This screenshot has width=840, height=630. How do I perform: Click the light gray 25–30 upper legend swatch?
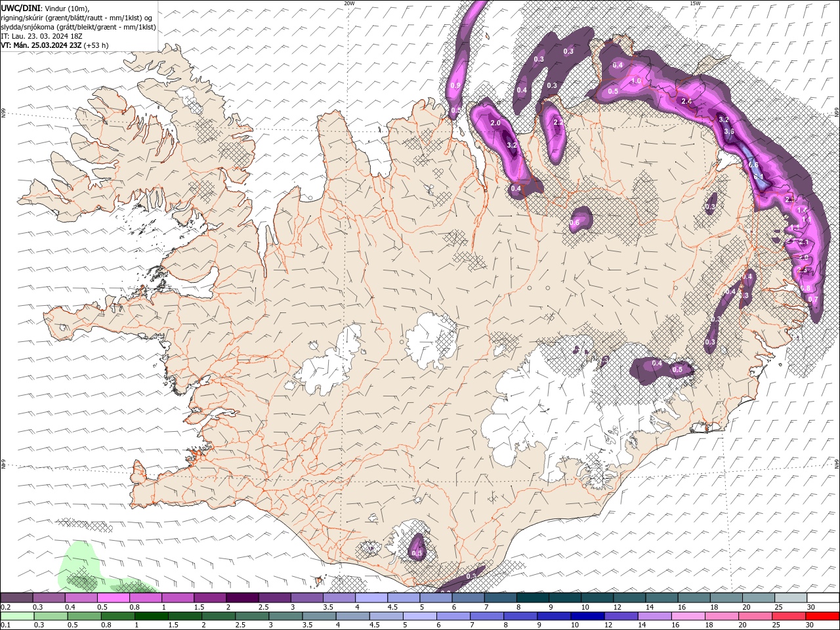click(x=790, y=597)
